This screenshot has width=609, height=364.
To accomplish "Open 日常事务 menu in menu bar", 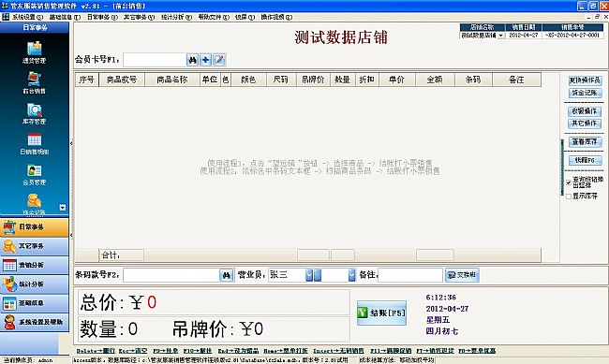I will click(102, 17).
